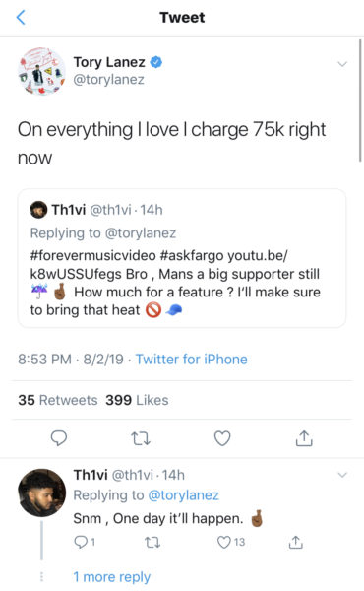Viewport: 364px width, 591px height.
Task: Open options chevron on Th1vi's reply
Action: [x=342, y=475]
